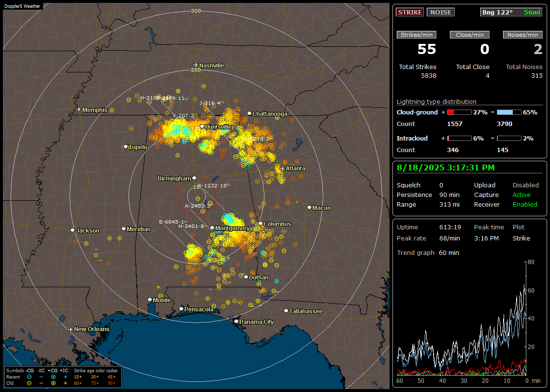The image size is (550, 392).
Task: Click the Chattanooga city marker dot
Action: (x=249, y=113)
